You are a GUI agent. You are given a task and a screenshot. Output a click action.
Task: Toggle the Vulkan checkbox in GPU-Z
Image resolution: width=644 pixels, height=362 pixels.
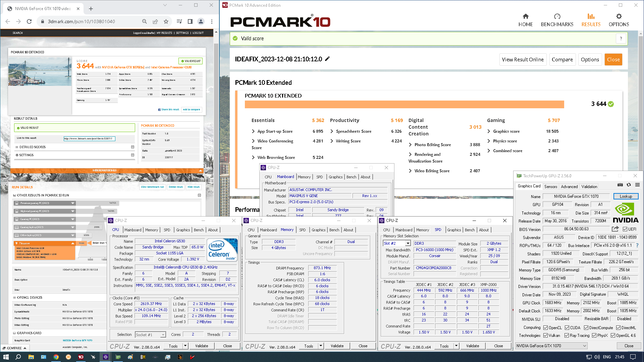pyautogui.click(x=545, y=336)
